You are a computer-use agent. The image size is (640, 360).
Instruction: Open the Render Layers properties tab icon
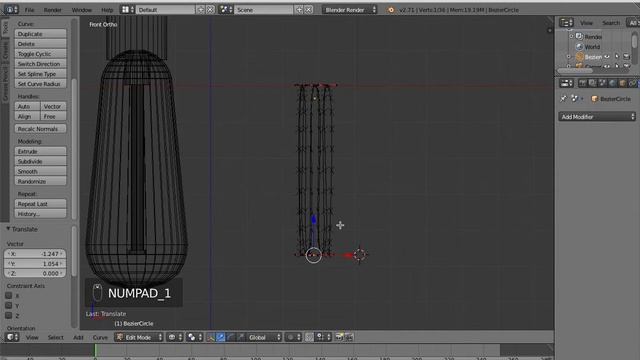coord(592,83)
